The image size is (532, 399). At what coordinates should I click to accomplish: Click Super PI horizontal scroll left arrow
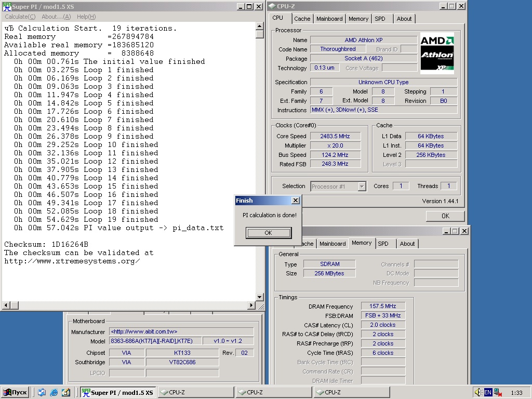(6, 305)
